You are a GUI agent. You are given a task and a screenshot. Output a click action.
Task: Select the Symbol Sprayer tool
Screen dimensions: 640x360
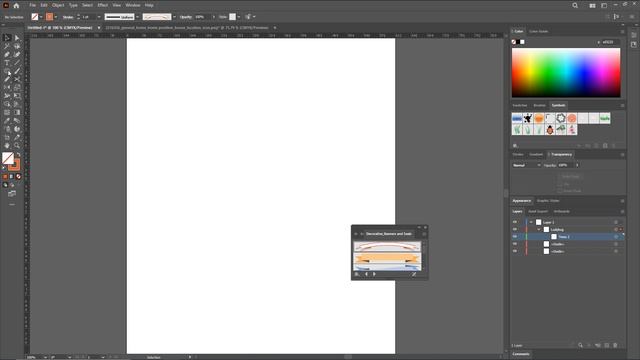[7, 129]
